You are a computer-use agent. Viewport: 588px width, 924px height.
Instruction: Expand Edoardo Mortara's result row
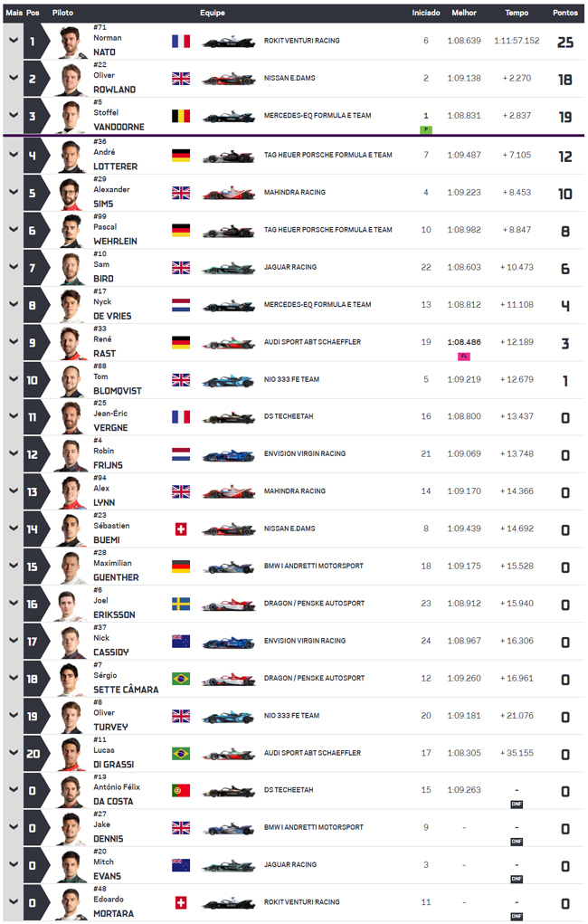point(13,902)
